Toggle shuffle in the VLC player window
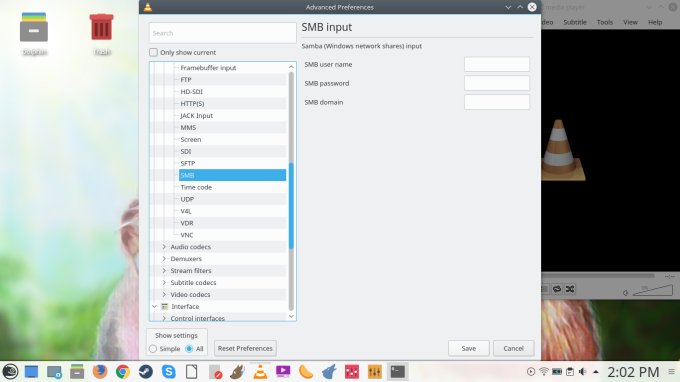The image size is (680, 382). click(570, 289)
